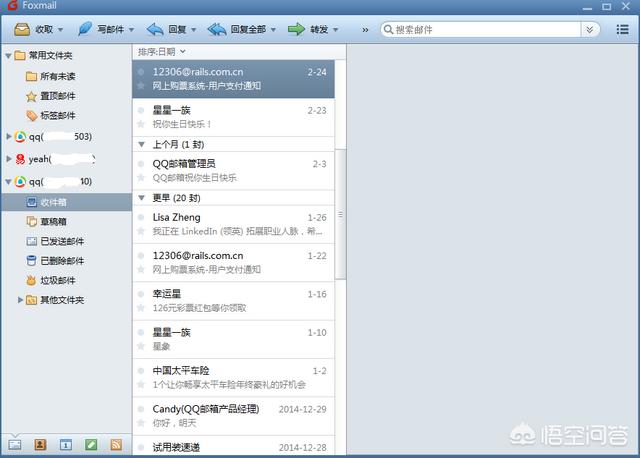This screenshot has height=458, width=640.
Task: Open notes view at bottom bar
Action: pos(91,445)
